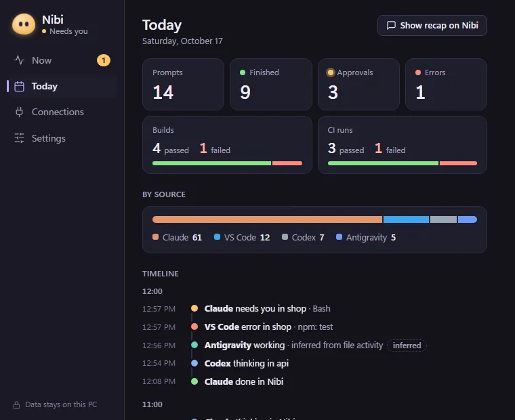Click the 12:08 PM timestamp
Image resolution: width=515 pixels, height=420 pixels.
tap(159, 381)
